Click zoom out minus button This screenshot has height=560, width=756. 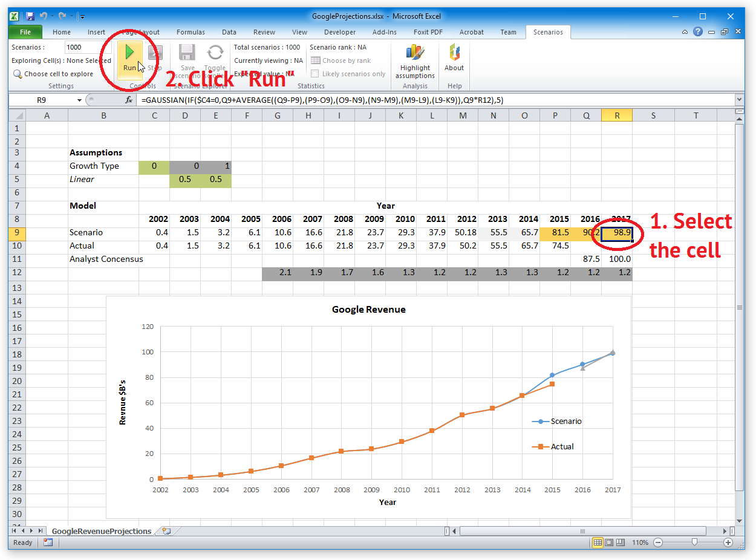pyautogui.click(x=658, y=542)
